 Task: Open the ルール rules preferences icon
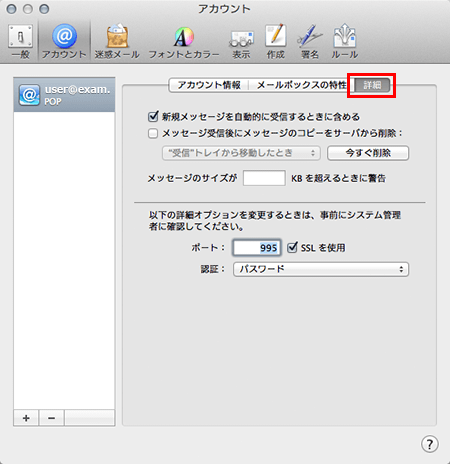click(345, 41)
